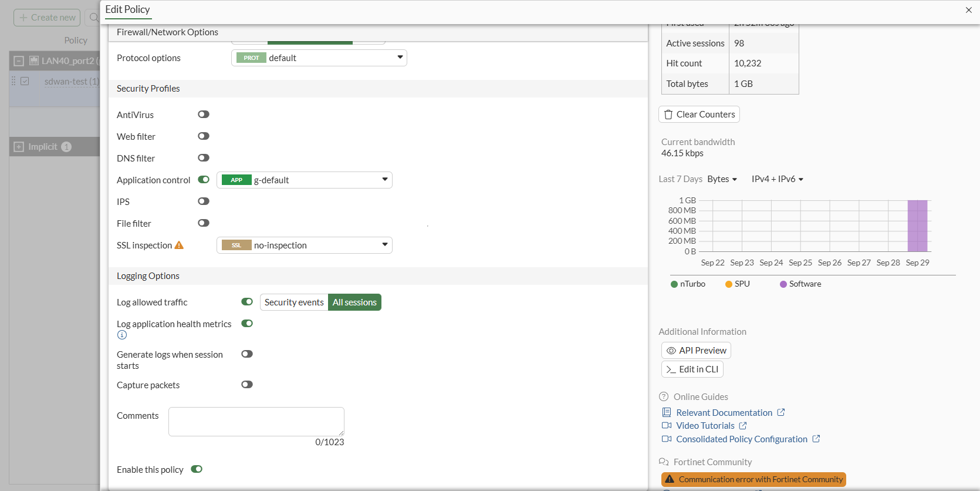Click the Active sessions value 98
This screenshot has height=491, width=980.
coord(739,43)
